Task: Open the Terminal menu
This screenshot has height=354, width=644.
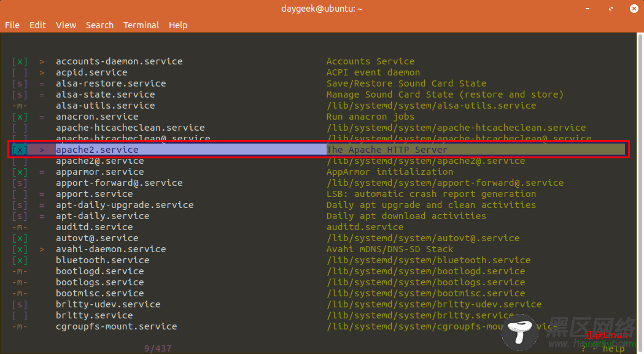Action: point(141,25)
